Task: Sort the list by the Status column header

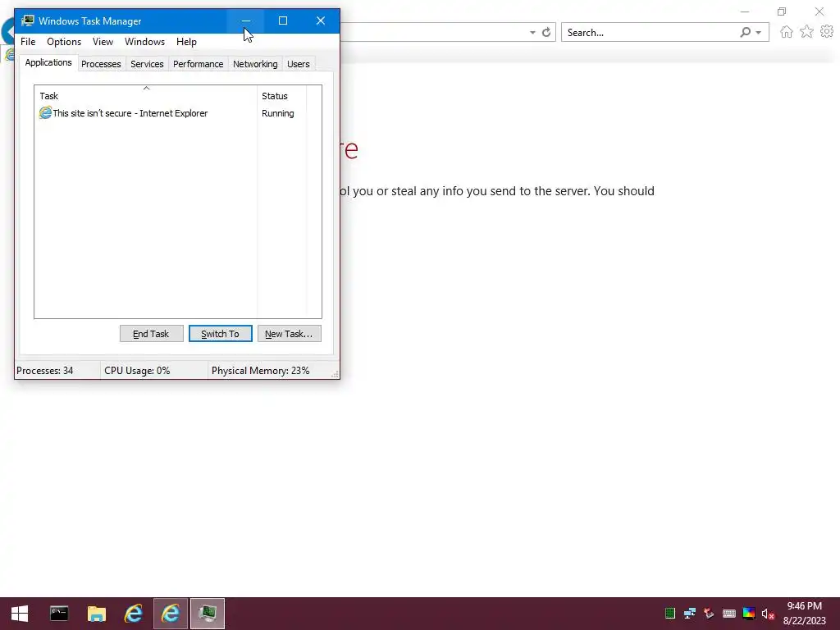Action: point(282,95)
